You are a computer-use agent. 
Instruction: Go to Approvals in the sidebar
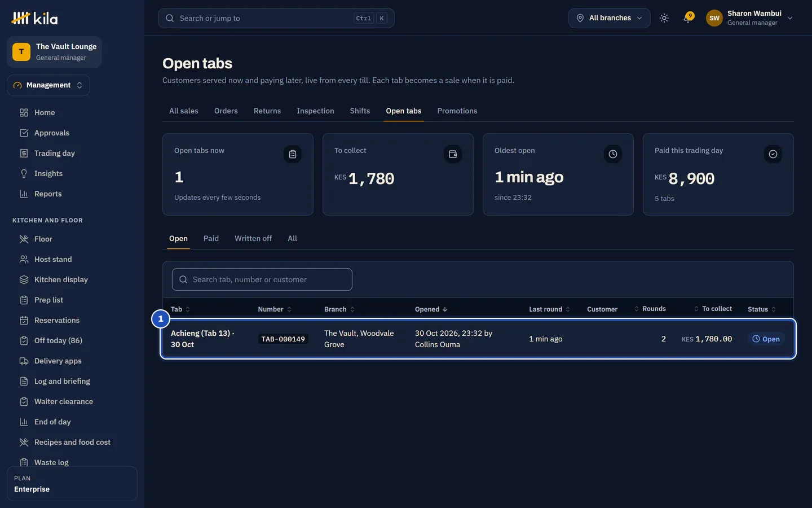click(51, 133)
